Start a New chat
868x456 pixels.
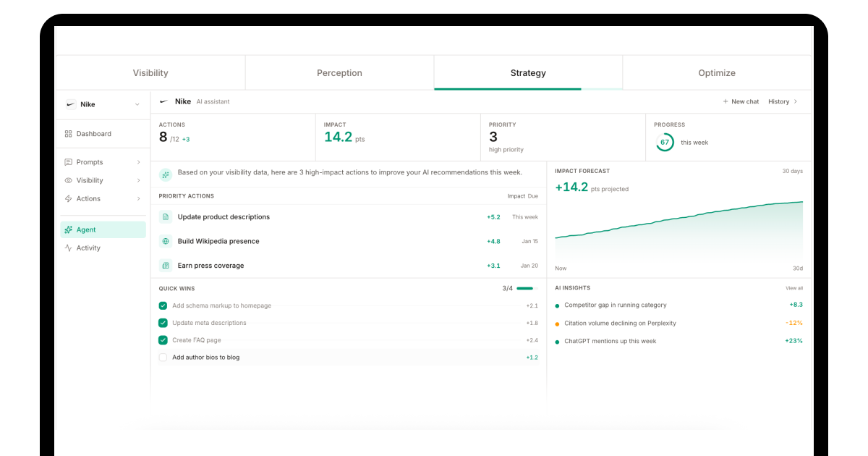(x=741, y=101)
